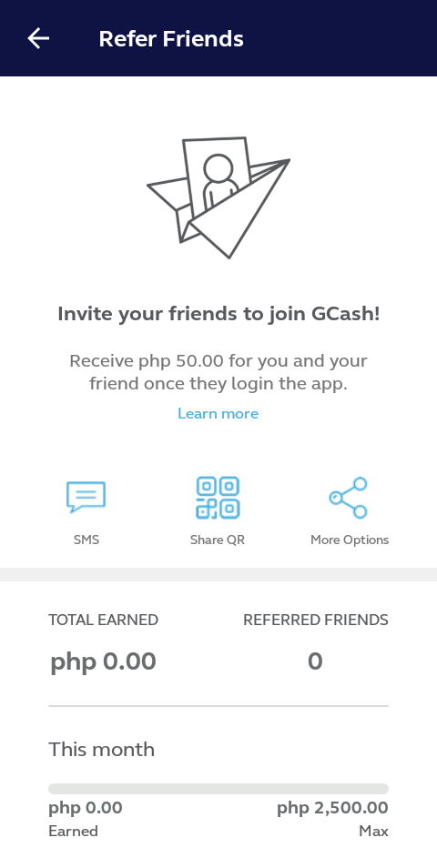Click the Receive php 50.00 description text
The height and width of the screenshot is (868, 437).
(x=218, y=372)
